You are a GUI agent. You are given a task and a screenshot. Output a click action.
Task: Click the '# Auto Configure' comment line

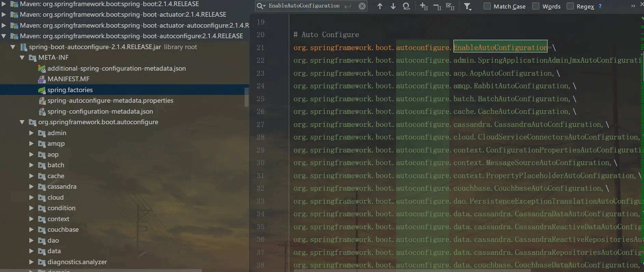[326, 34]
